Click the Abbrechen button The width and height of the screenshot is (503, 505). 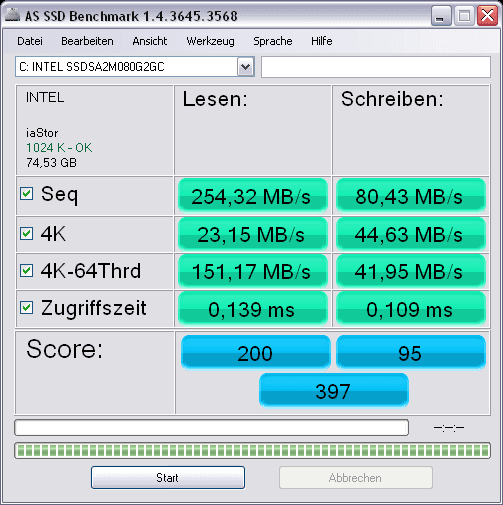point(356,478)
